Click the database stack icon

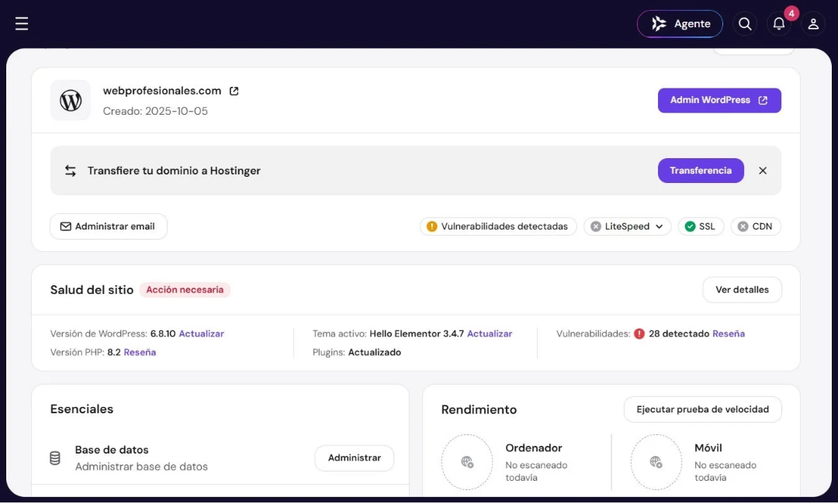pyautogui.click(x=55, y=458)
